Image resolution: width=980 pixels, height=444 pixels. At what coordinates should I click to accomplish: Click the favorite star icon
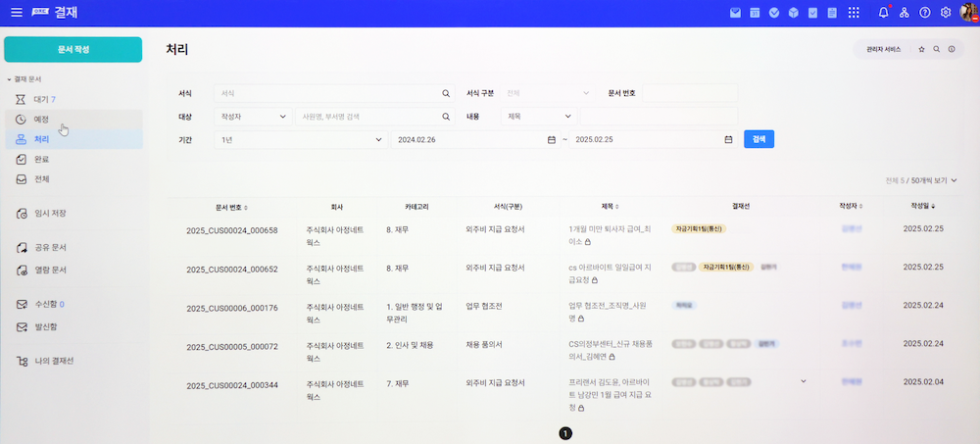click(x=921, y=49)
